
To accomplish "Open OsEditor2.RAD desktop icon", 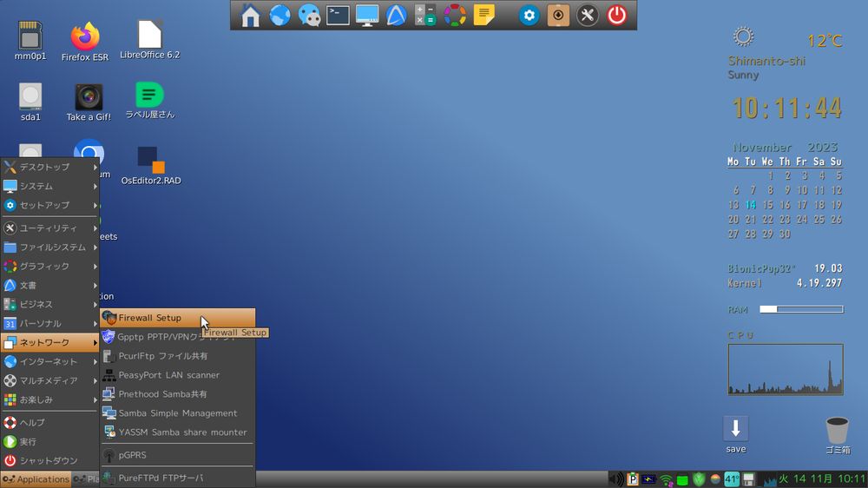I will (x=150, y=165).
